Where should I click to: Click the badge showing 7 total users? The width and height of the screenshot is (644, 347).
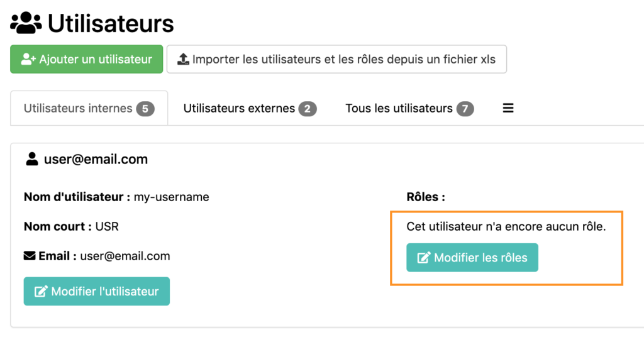click(465, 109)
